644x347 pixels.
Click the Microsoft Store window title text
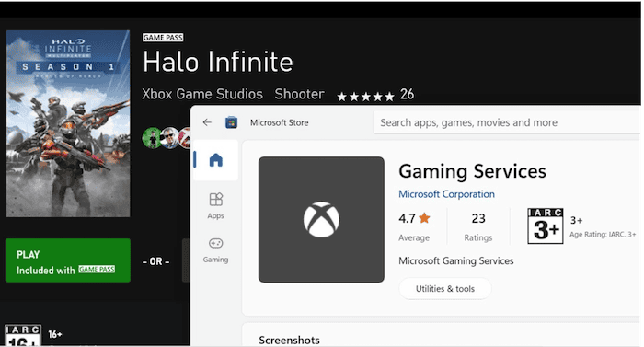pos(280,122)
